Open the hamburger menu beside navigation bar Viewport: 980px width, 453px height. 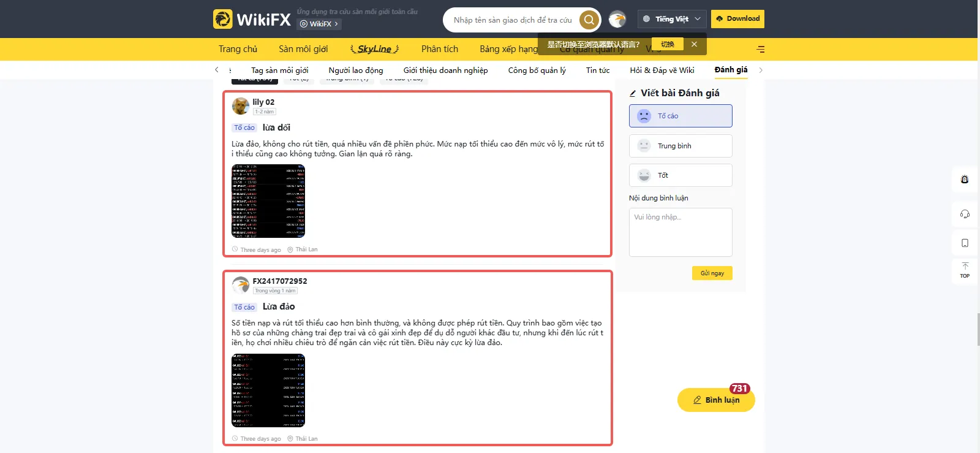[x=760, y=49]
